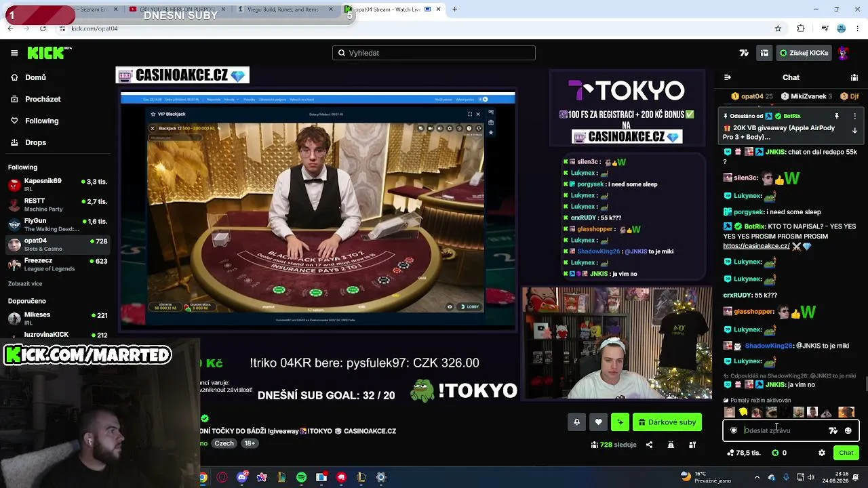
Task: Click the KICKs balance showing 0
Action: tap(779, 453)
